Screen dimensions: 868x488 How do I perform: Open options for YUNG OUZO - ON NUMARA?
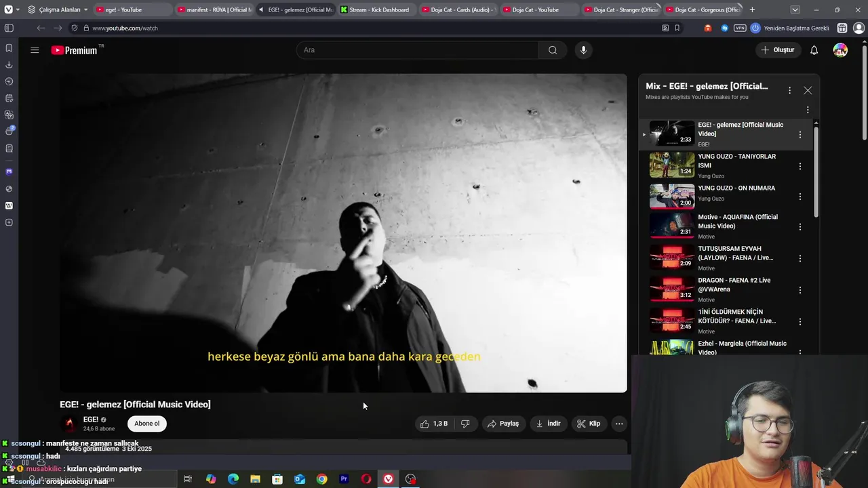(x=800, y=197)
